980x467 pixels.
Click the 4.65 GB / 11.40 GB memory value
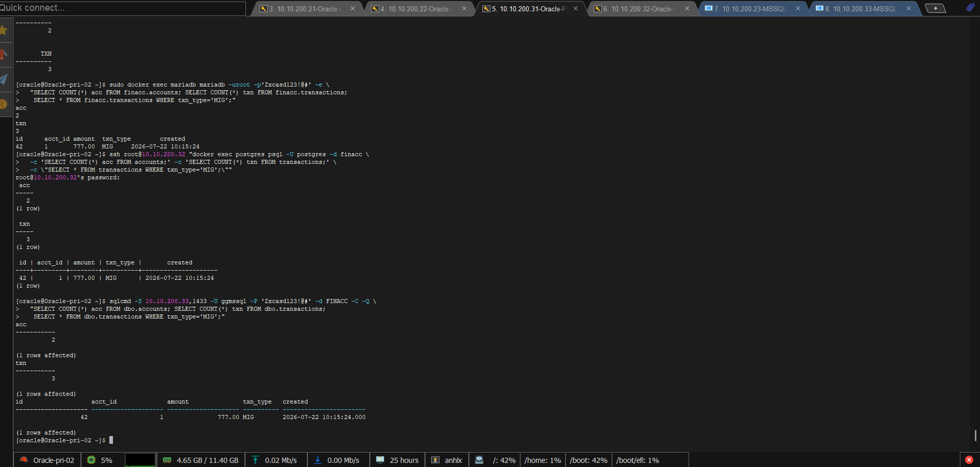click(208, 460)
